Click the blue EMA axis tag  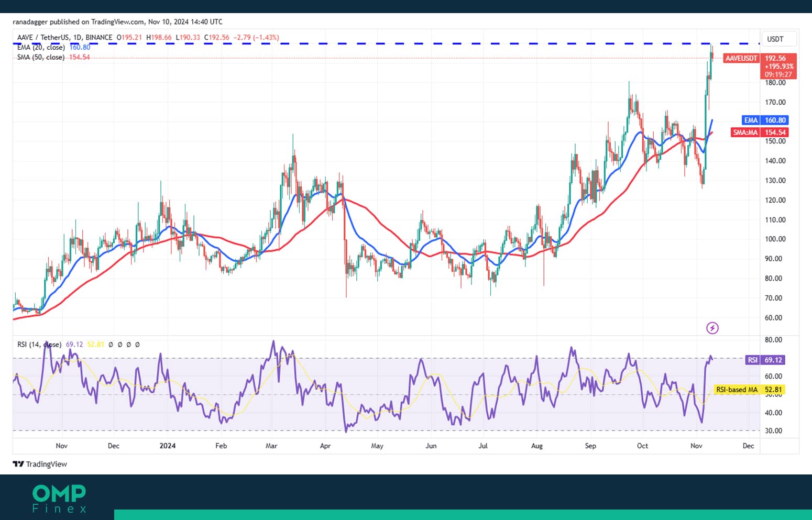(751, 120)
